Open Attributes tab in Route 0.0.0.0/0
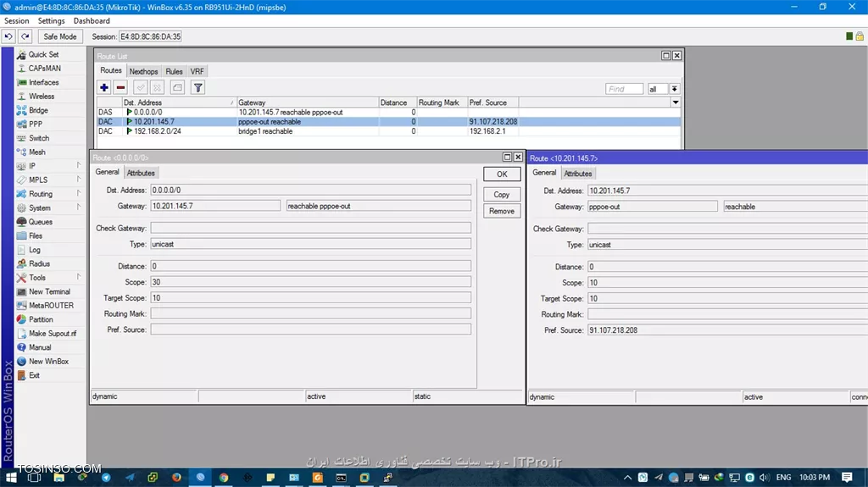The width and height of the screenshot is (868, 487). click(x=141, y=173)
